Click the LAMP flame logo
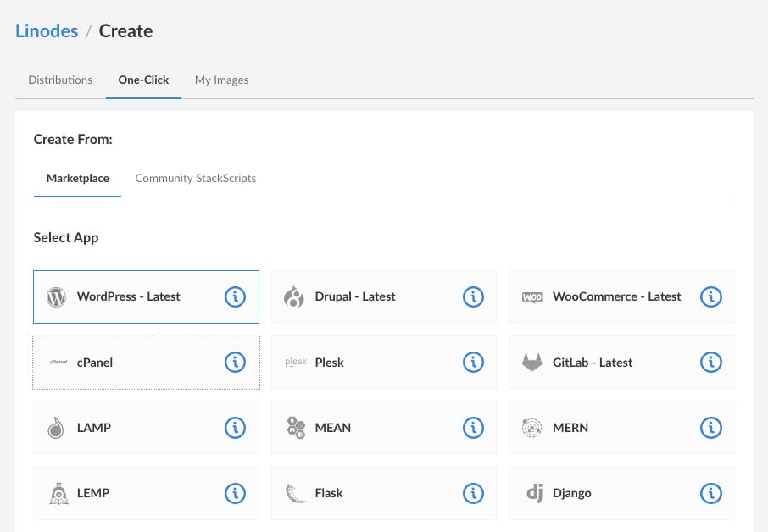 pos(56,428)
